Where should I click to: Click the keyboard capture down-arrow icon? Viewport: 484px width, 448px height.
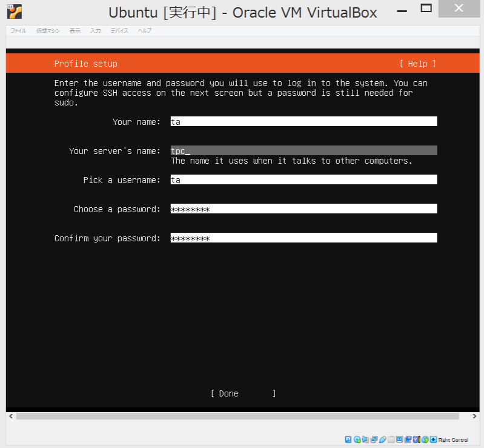pyautogui.click(x=433, y=440)
